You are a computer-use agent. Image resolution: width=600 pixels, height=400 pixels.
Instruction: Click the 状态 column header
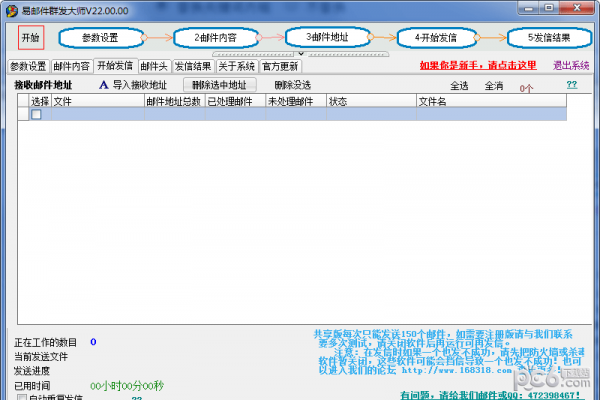(371, 101)
